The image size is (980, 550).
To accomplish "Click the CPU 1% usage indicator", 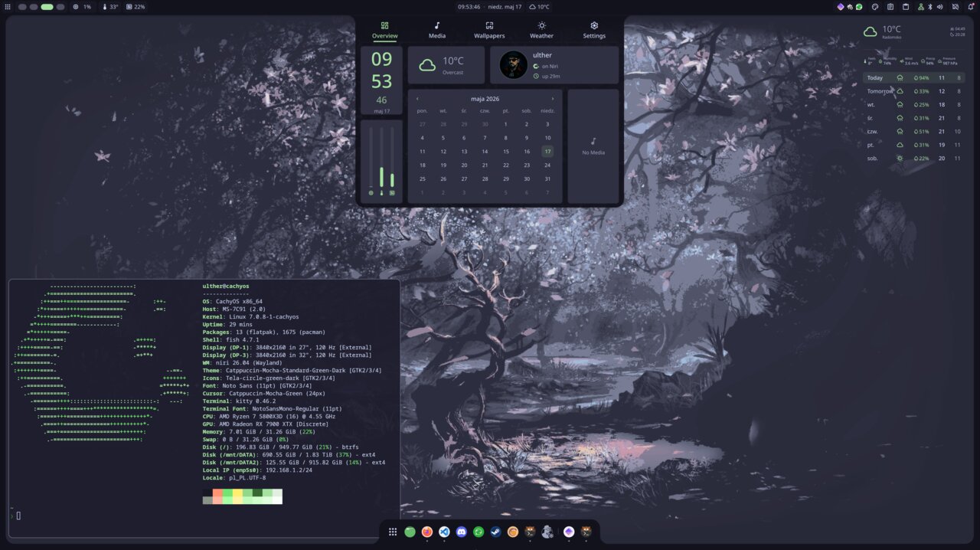I will coord(82,7).
